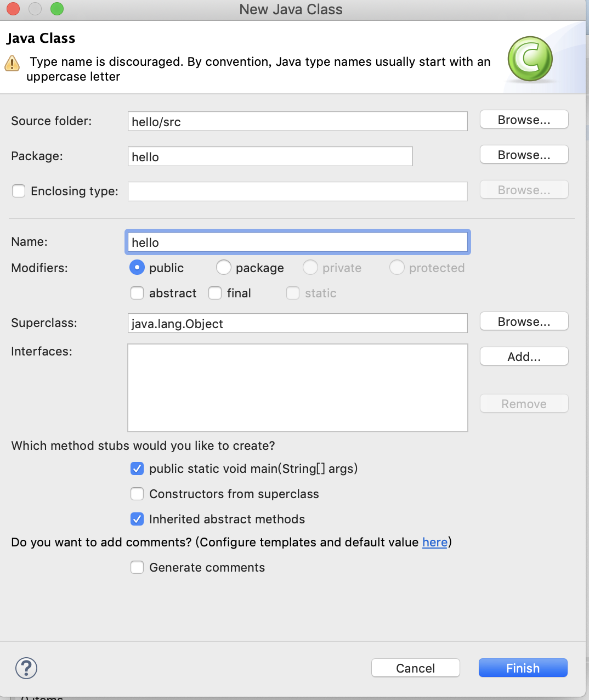Viewport: 589px width, 700px height.
Task: Cancel the New Java Class dialog
Action: point(415,668)
